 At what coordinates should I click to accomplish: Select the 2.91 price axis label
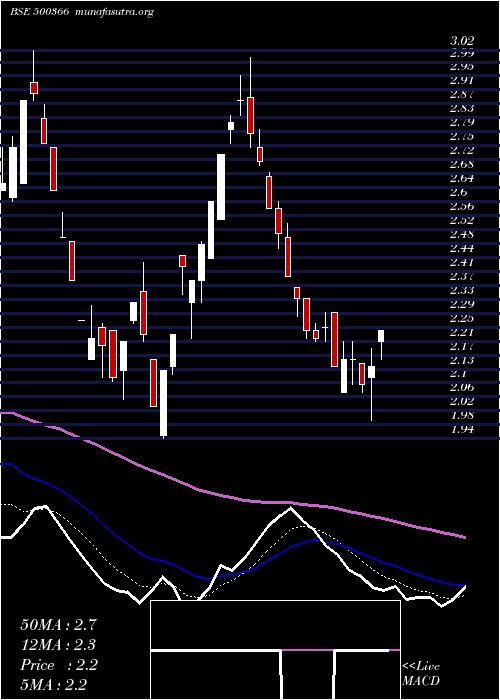[462, 80]
